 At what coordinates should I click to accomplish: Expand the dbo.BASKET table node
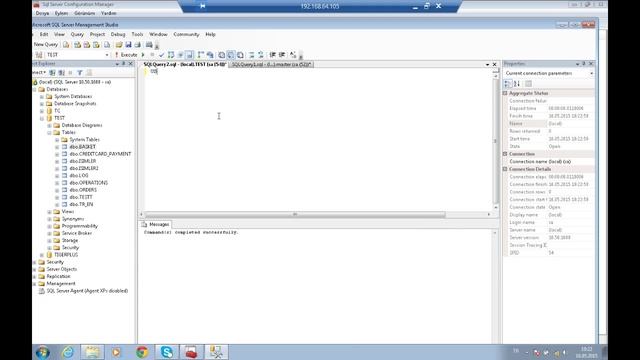tap(57, 147)
